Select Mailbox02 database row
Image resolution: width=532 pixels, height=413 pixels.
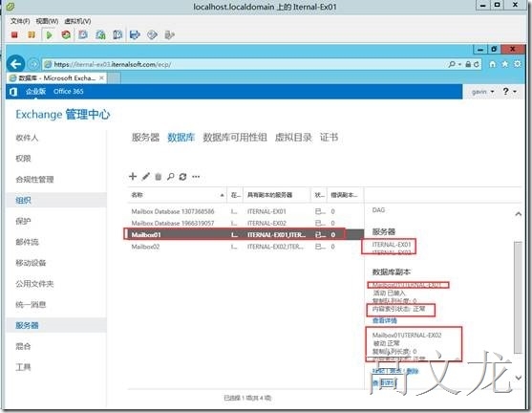click(245, 247)
